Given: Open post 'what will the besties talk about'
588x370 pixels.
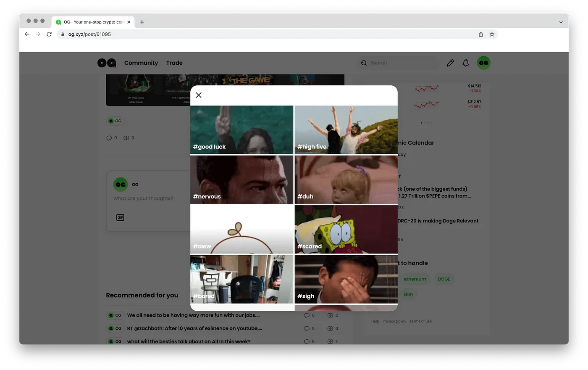Looking at the screenshot, I should pyautogui.click(x=189, y=341).
